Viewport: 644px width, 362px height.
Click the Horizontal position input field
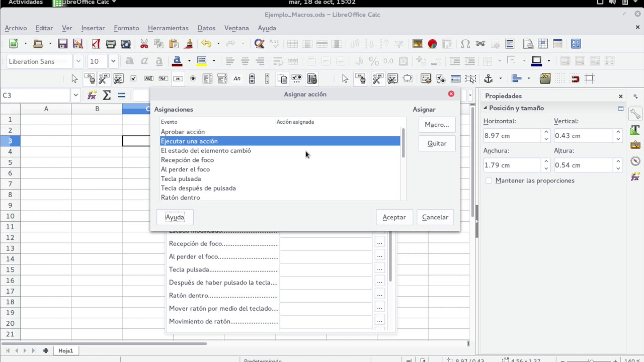pos(512,136)
